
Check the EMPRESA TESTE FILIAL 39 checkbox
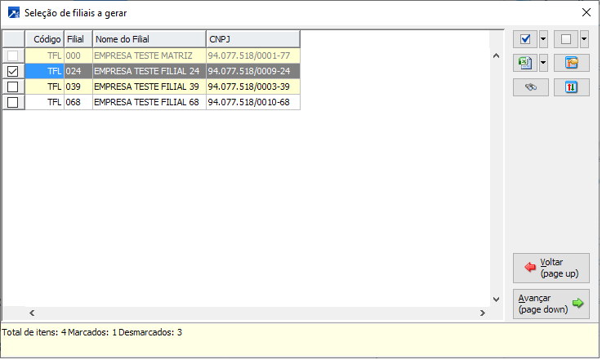tap(13, 87)
